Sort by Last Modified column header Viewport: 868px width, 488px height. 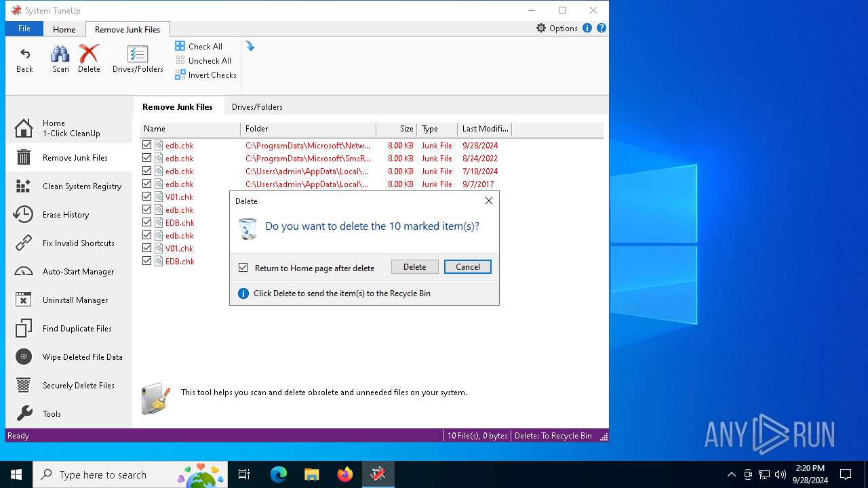[x=485, y=129]
